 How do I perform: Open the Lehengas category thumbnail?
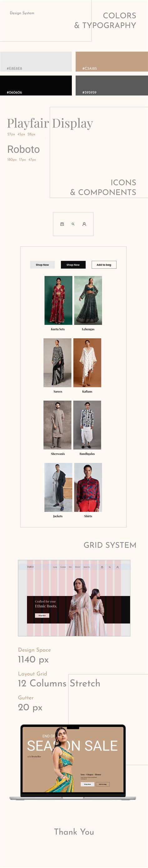pyautogui.click(x=88, y=300)
